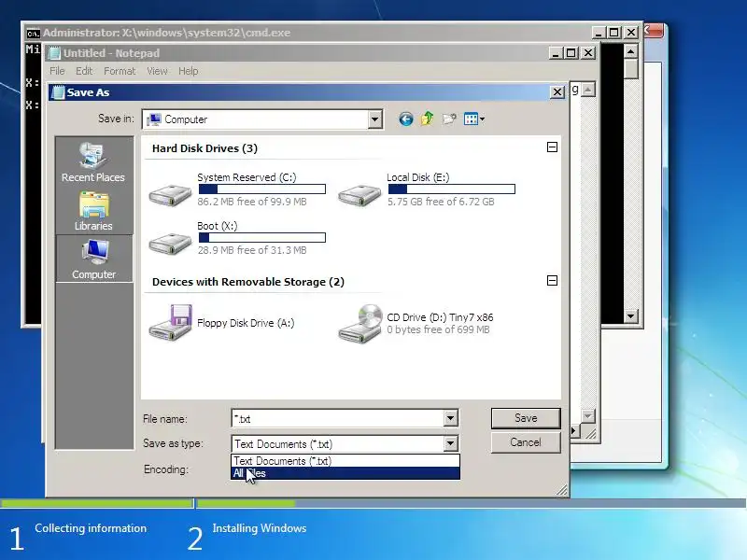This screenshot has width=747, height=560.
Task: Collapse Devices with Removable Storage group
Action: tap(552, 281)
